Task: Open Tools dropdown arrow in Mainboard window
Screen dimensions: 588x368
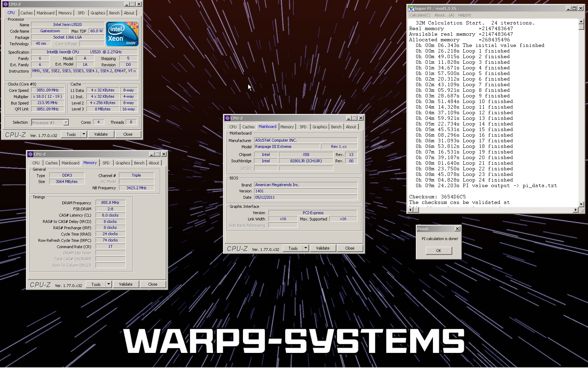Action: 306,248
